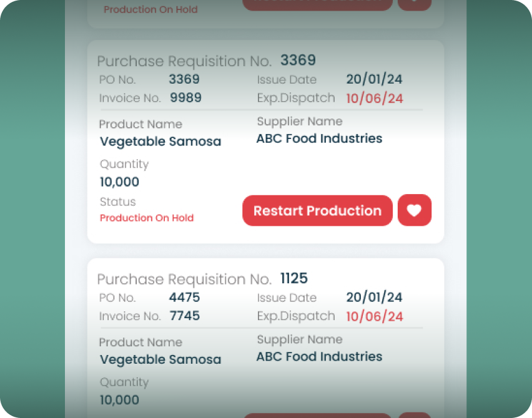Select ABC Food Industries in requisition 1125 card
The image size is (532, 418).
click(319, 357)
